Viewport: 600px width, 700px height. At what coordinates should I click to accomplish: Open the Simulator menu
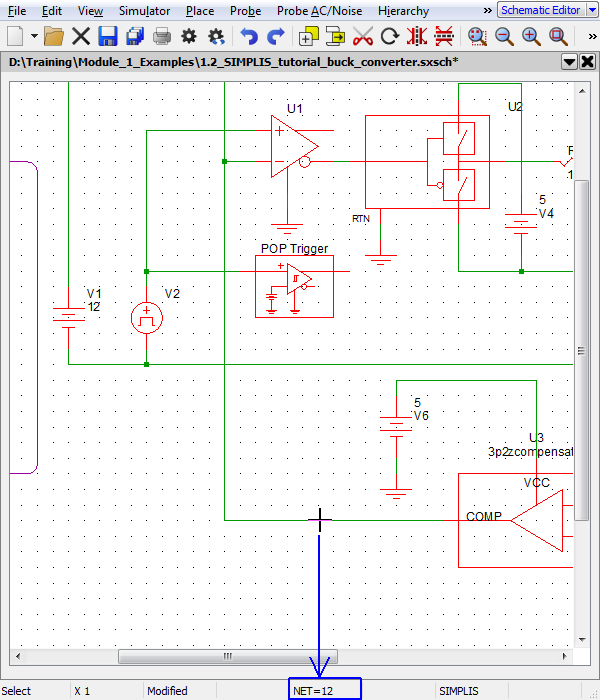pyautogui.click(x=144, y=11)
